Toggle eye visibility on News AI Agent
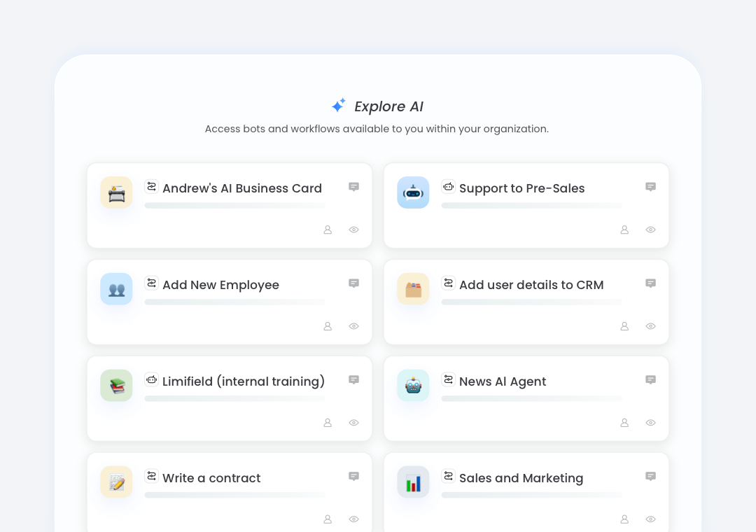Image resolution: width=756 pixels, height=532 pixels. tap(650, 423)
